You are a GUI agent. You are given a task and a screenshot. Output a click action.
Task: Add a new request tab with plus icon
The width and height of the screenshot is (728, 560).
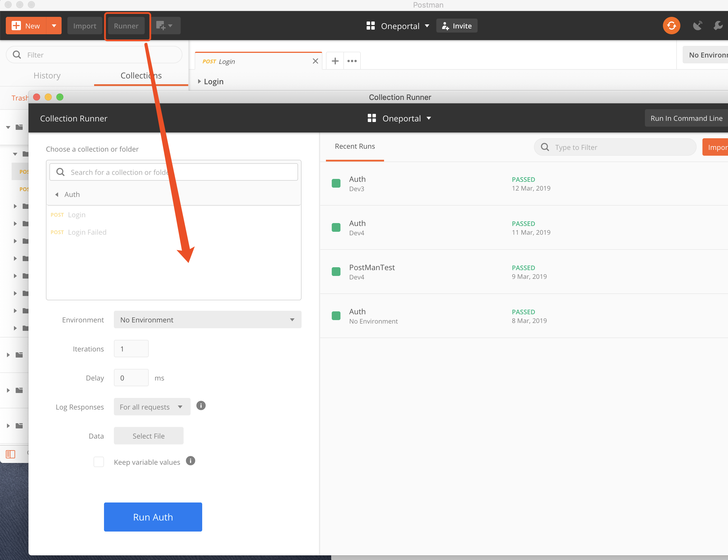point(335,61)
